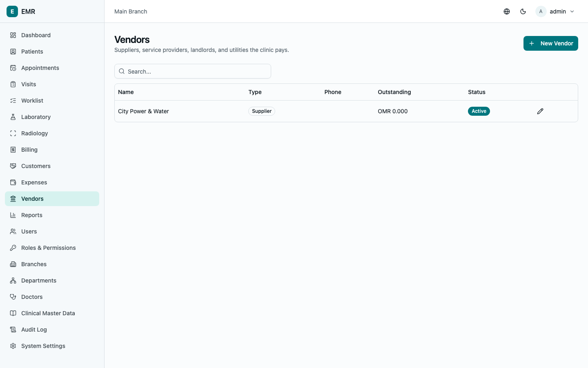Open the Audit Log label
The image size is (588, 368).
[34, 330]
